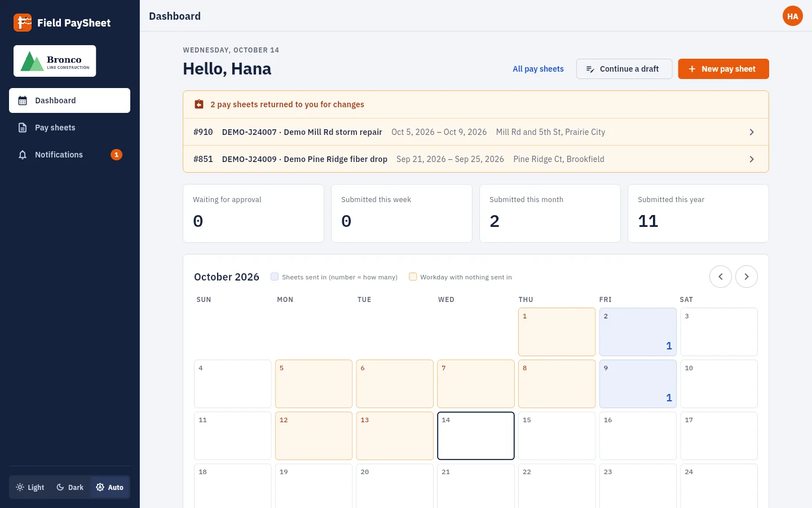This screenshot has width=812, height=508.
Task: Select October 13 on the calendar
Action: (x=395, y=436)
